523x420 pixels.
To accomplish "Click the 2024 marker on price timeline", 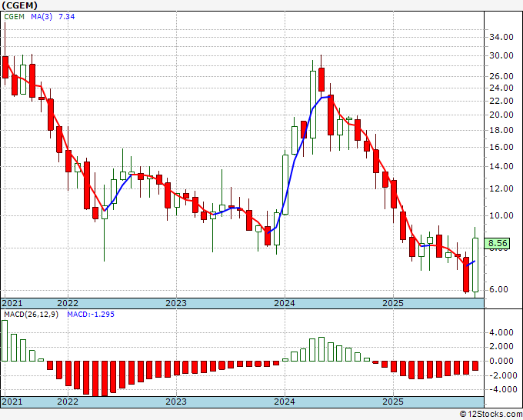I will tap(285, 303).
